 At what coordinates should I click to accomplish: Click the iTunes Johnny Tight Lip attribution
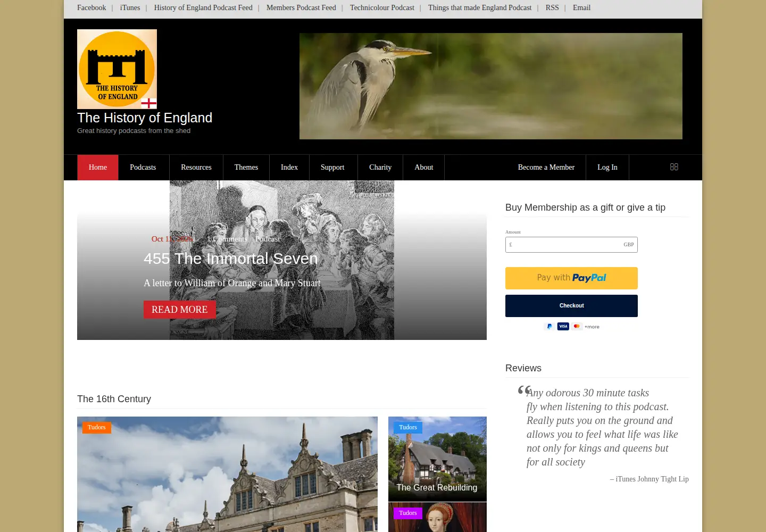tap(649, 479)
